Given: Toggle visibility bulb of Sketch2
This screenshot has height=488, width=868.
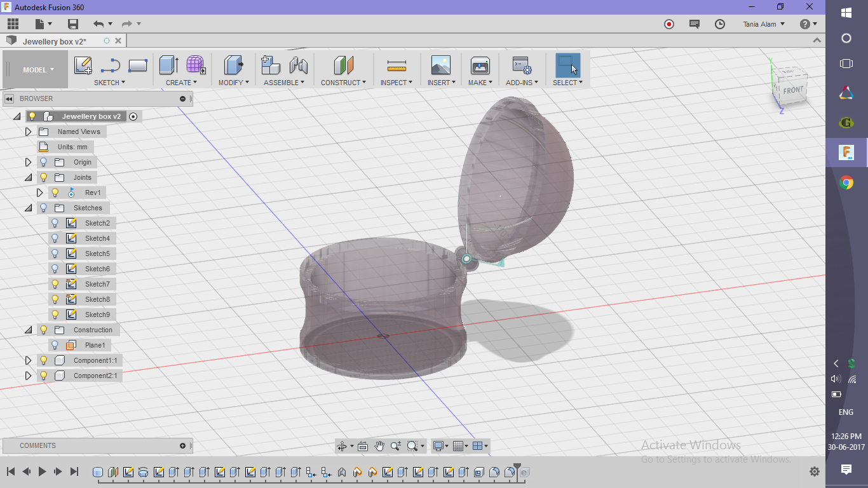Looking at the screenshot, I should [55, 223].
